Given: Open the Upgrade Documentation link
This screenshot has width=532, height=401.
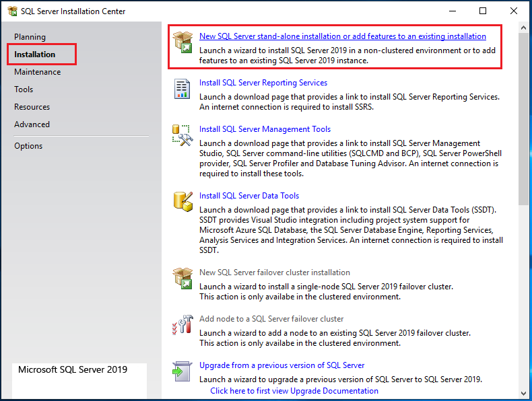Looking at the screenshot, I should point(294,391).
